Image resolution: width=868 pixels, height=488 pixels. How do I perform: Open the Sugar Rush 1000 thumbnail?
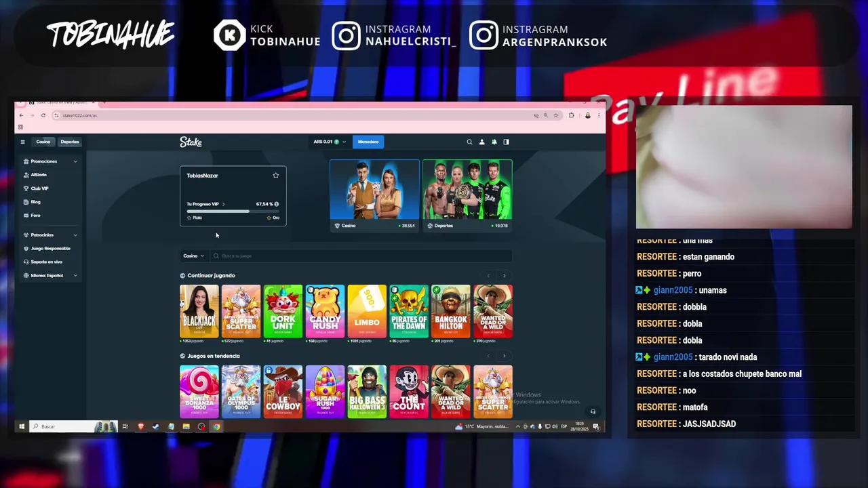(x=325, y=391)
